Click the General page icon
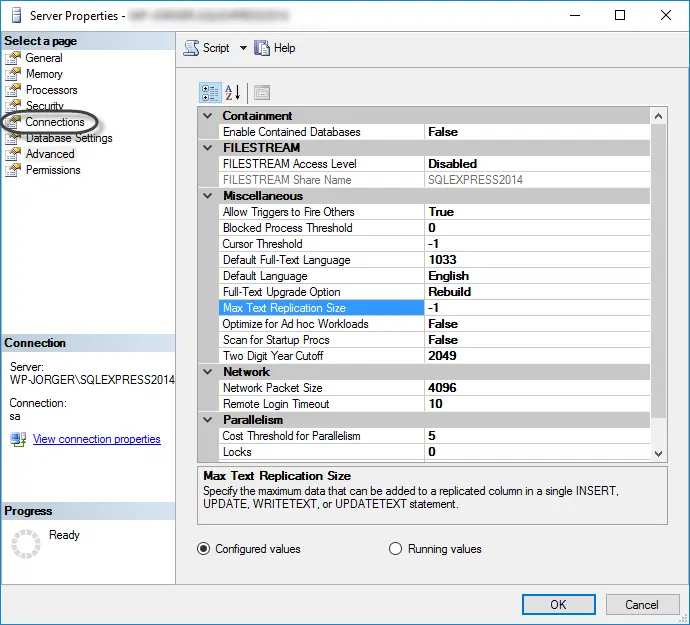The height and width of the screenshot is (625, 690). pos(13,58)
